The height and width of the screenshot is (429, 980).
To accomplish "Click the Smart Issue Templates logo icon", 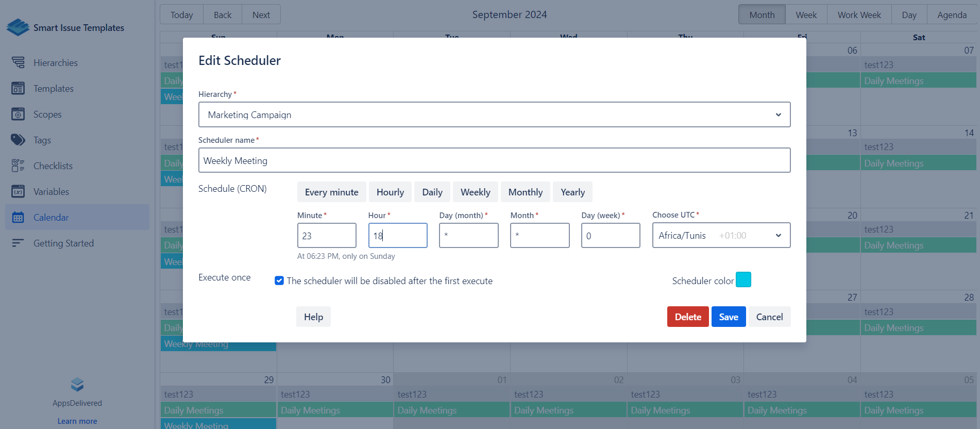I will click(18, 27).
